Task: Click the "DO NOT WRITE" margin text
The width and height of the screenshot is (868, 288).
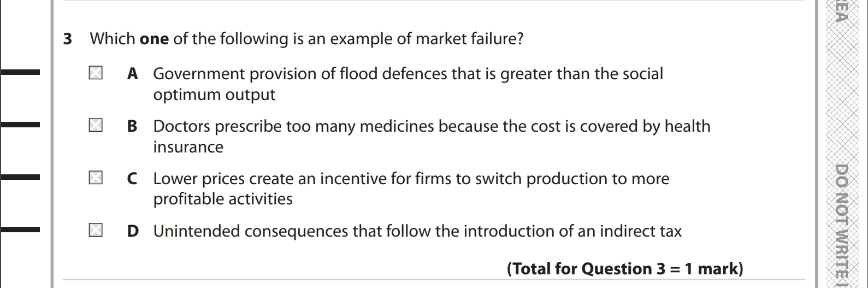Action: (841, 224)
